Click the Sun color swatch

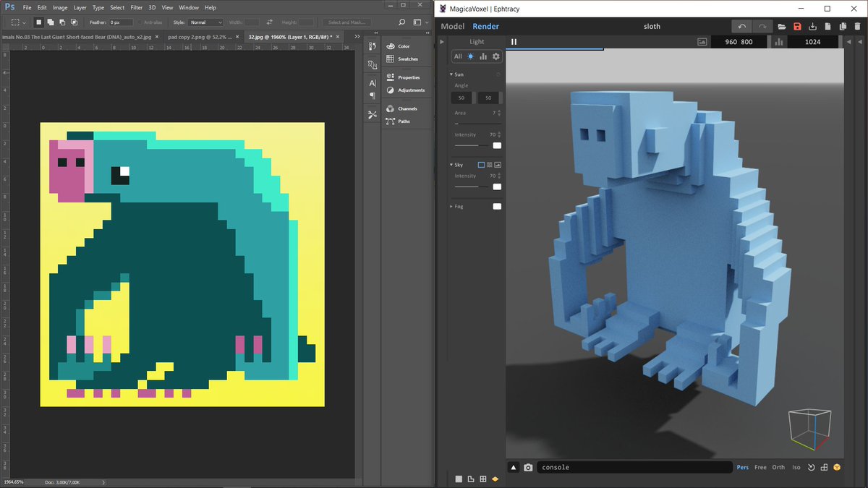(x=497, y=145)
